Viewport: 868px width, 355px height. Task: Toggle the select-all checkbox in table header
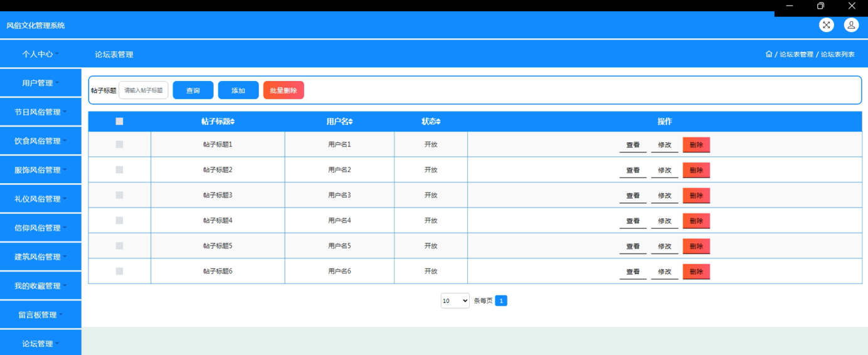tap(119, 122)
